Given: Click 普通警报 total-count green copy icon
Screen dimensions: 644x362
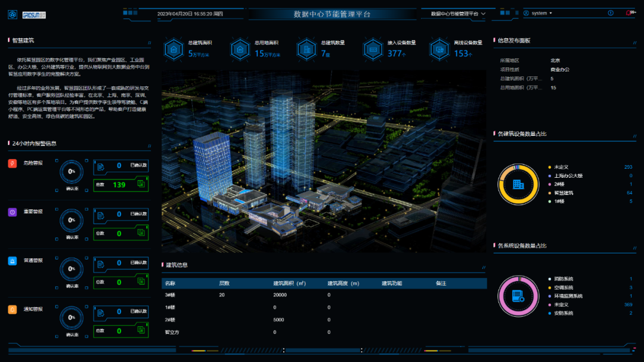Looking at the screenshot, I should coord(141,281).
